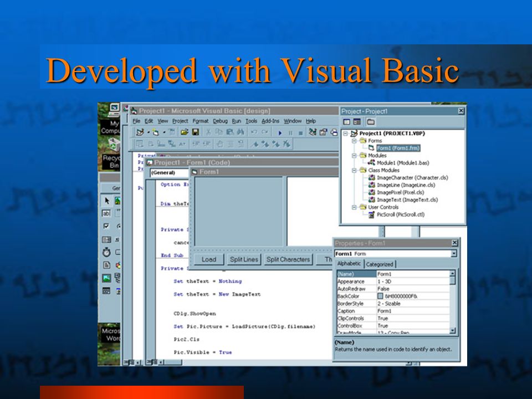This screenshot has width=532, height=399.
Task: Collapse the Modules folder node
Action: tap(354, 155)
